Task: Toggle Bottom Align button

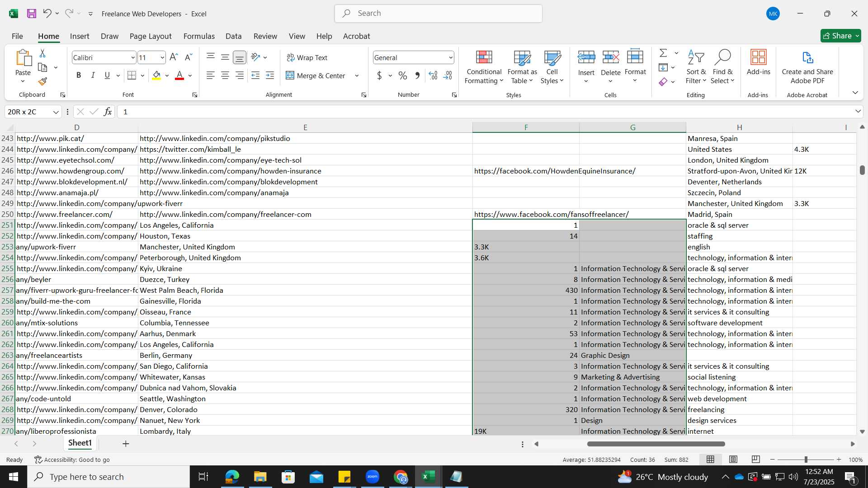Action: (240, 57)
